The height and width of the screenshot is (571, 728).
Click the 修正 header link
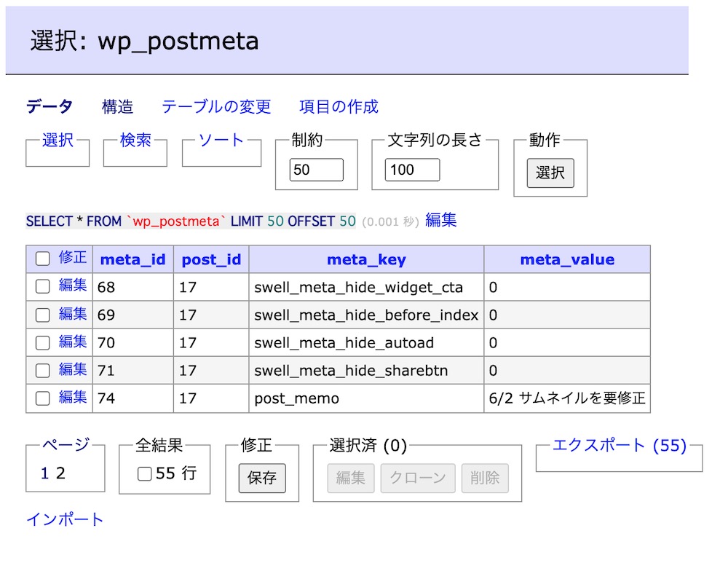(73, 257)
